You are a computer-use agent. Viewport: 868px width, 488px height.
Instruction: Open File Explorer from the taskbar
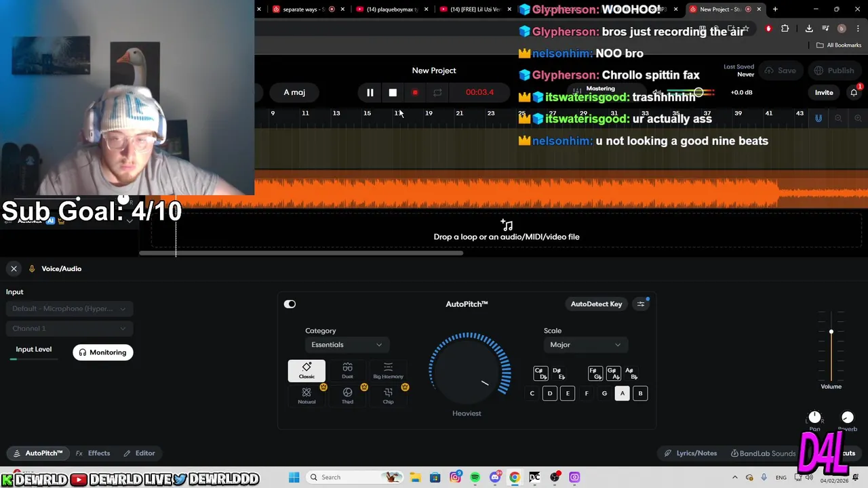point(415,477)
